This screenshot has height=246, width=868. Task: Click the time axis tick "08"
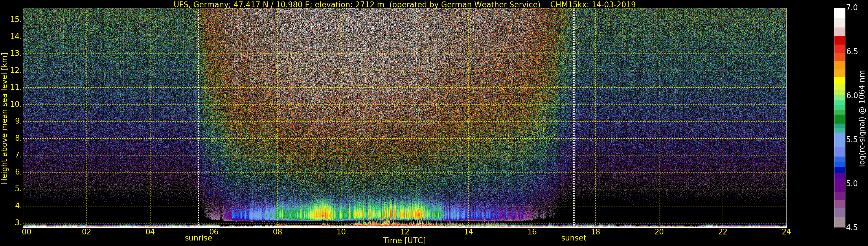277,232
